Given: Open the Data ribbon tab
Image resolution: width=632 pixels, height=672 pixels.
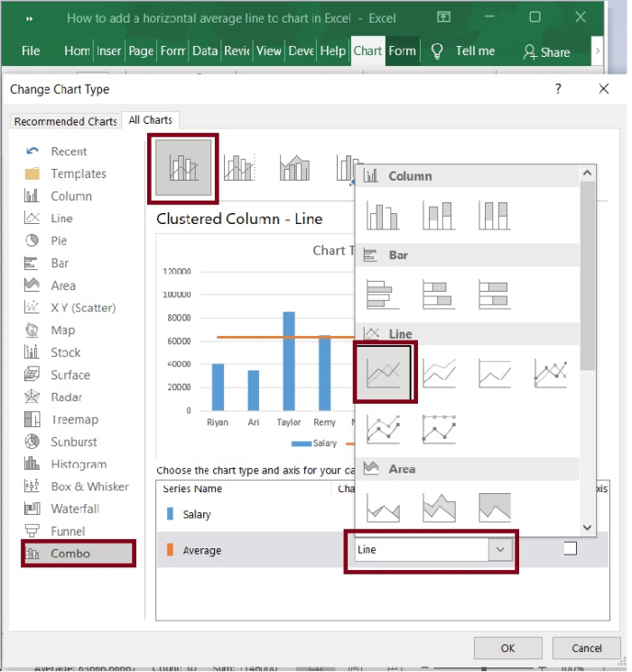Looking at the screenshot, I should point(205,51).
